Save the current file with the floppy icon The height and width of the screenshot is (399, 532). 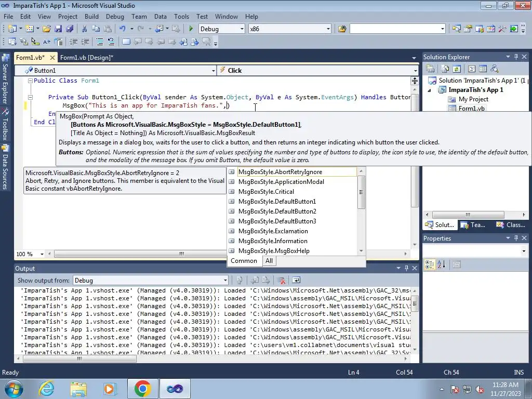point(58,29)
